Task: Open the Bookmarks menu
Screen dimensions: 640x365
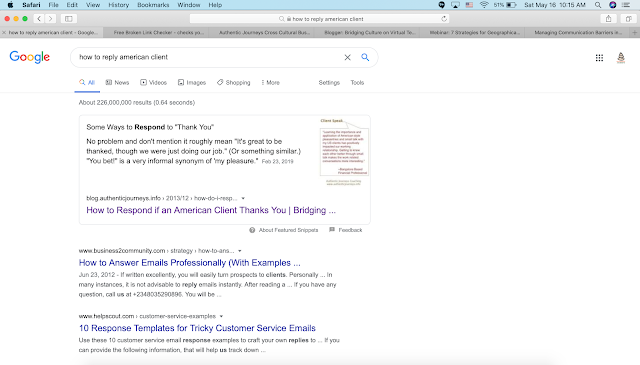Action: click(x=153, y=5)
